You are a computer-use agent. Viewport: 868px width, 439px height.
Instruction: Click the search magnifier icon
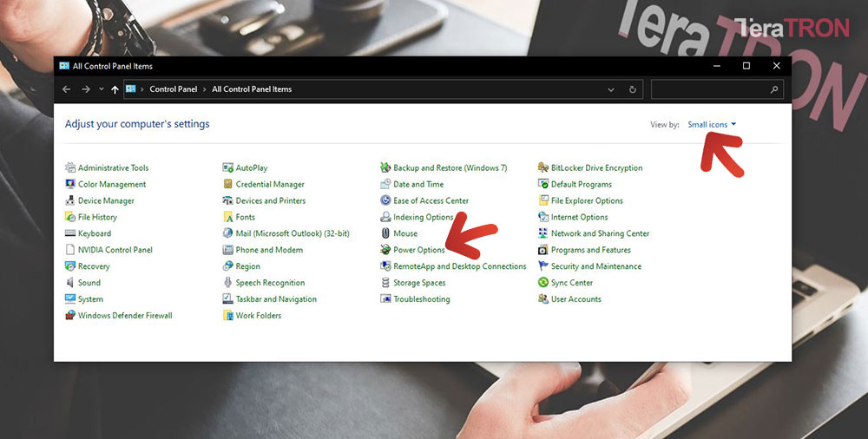[x=774, y=89]
